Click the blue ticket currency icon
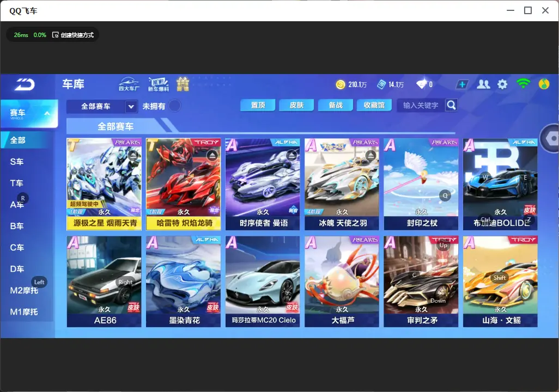This screenshot has height=392, width=559. (x=381, y=84)
